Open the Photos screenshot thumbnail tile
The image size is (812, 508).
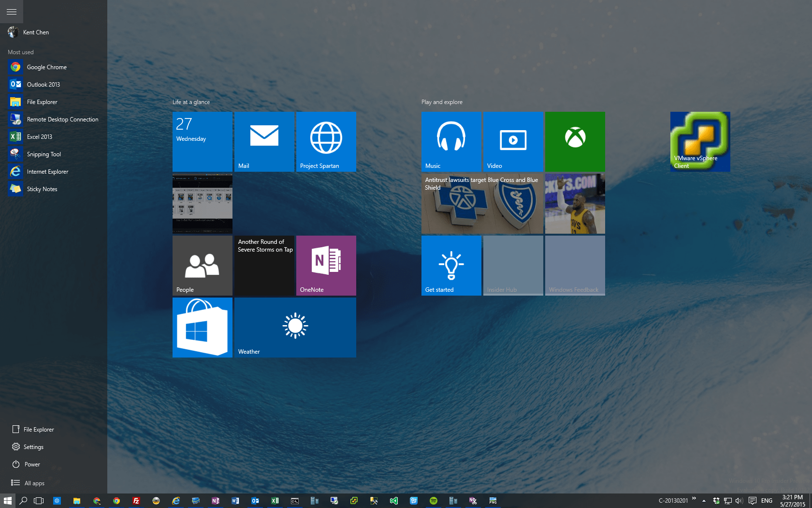203,204
